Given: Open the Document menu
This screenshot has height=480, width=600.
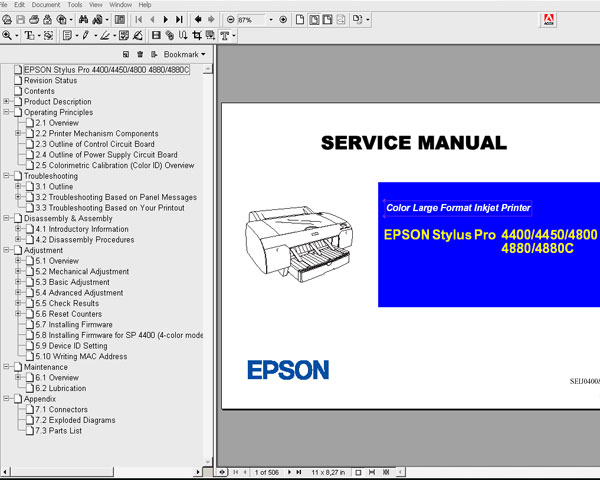Looking at the screenshot, I should [x=46, y=5].
